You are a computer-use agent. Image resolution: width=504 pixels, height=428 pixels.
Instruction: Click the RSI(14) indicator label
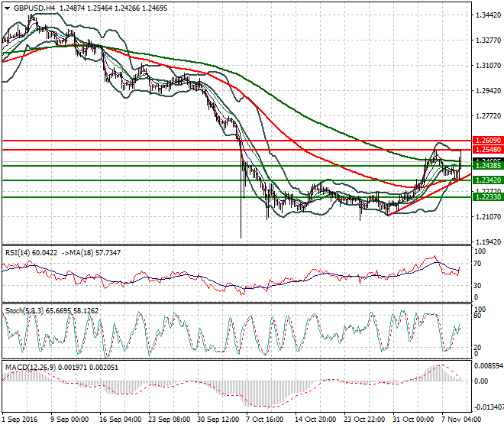coord(20,252)
